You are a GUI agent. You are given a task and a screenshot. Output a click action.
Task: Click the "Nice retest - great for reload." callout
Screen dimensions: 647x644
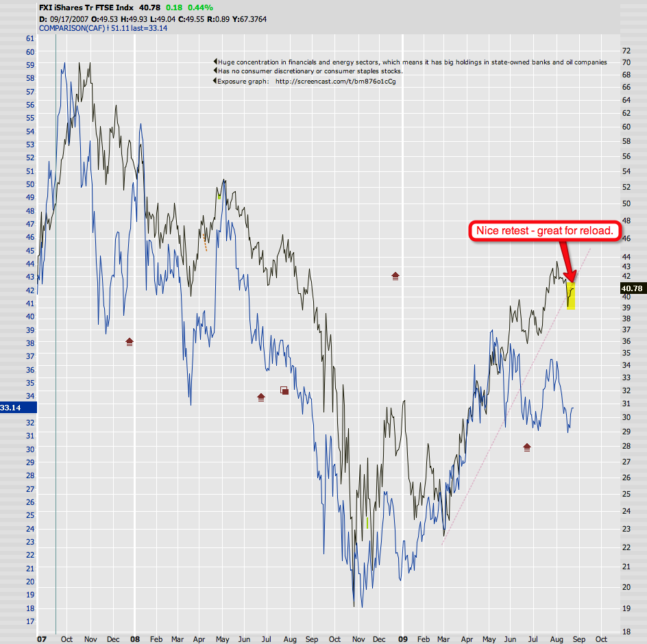click(545, 231)
